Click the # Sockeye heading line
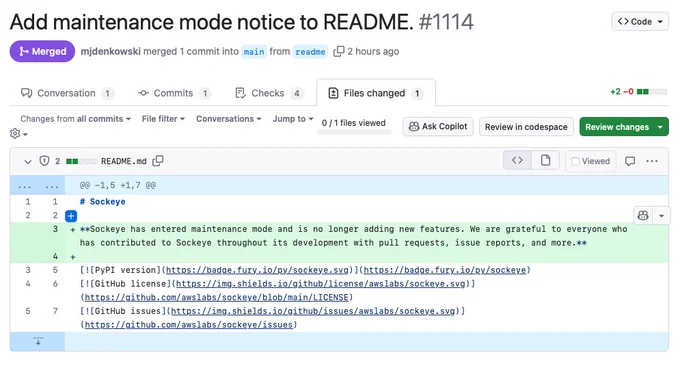Screen dimensions: 680x368 point(102,202)
